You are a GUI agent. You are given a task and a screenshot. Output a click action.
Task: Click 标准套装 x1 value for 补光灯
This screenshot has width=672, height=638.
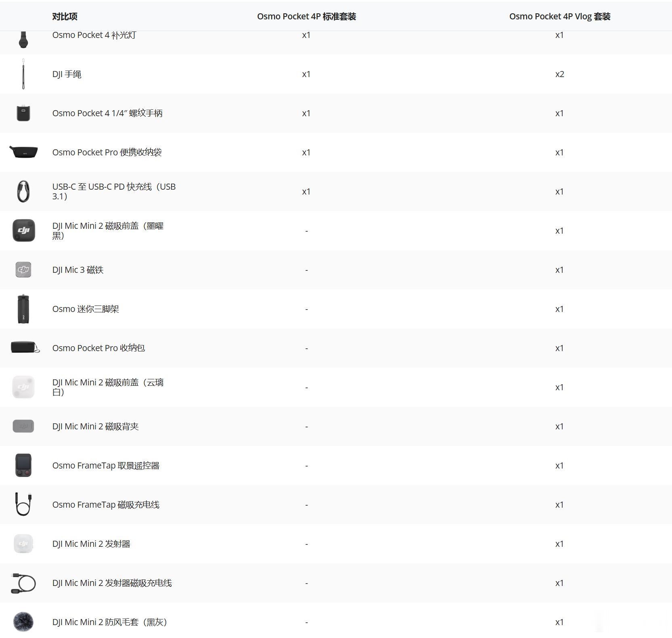306,35
